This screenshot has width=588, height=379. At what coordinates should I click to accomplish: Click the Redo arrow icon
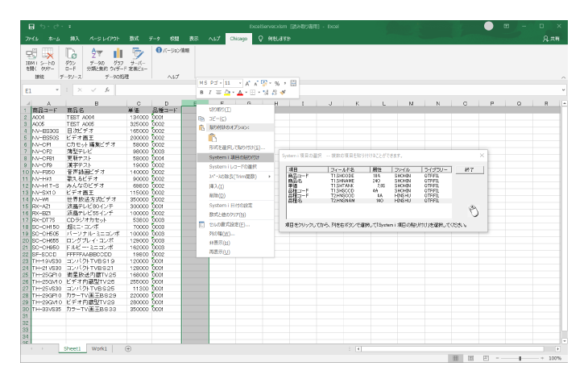[56, 27]
